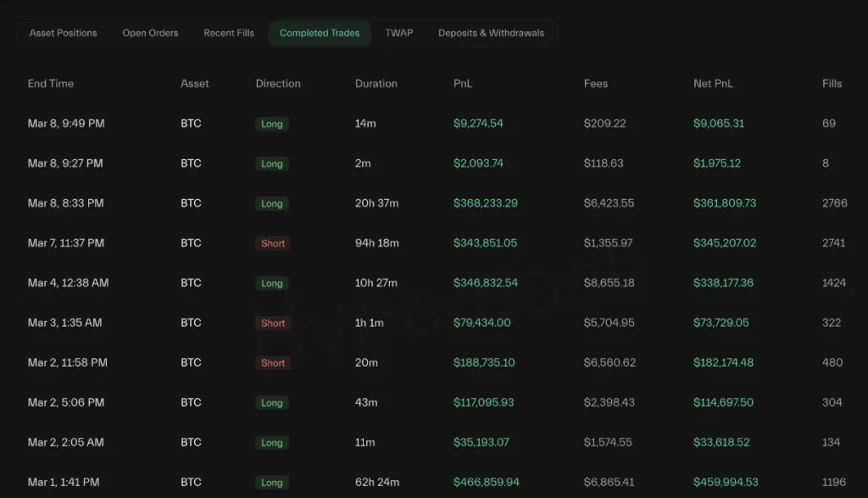
Task: Click the Long badge on the Mar 8 9:49 PM trade
Action: (x=271, y=124)
